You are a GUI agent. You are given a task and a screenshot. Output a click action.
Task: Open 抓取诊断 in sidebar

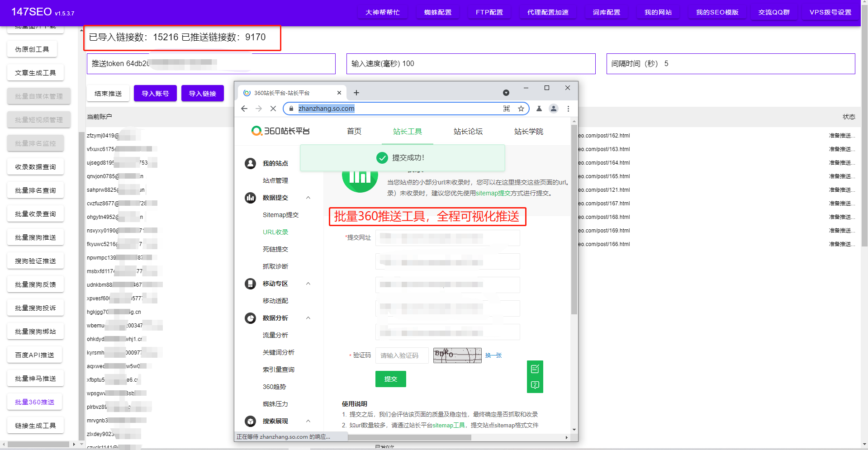coord(275,266)
